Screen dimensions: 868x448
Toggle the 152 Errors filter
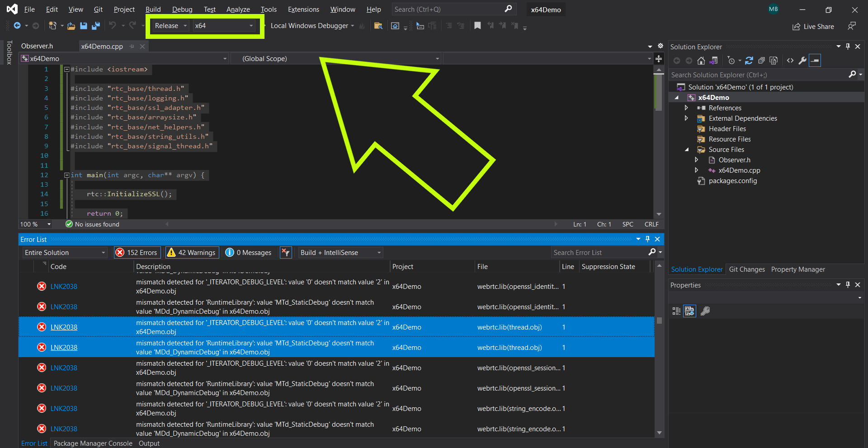pyautogui.click(x=137, y=253)
